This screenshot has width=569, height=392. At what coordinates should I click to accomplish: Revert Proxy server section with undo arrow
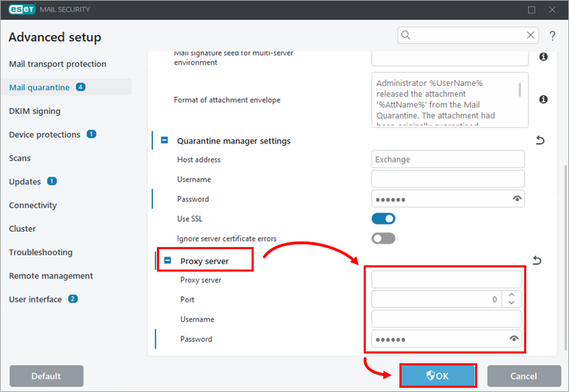537,261
